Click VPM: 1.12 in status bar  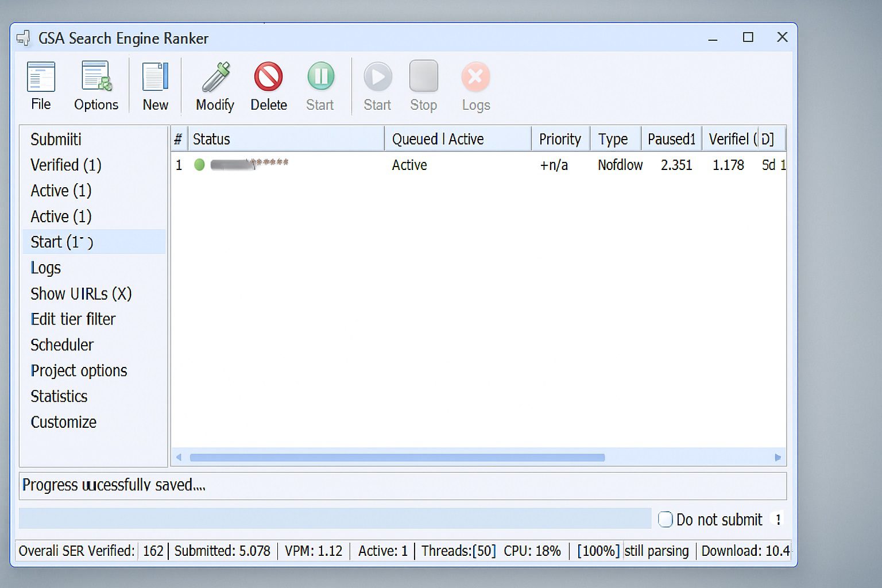314,551
